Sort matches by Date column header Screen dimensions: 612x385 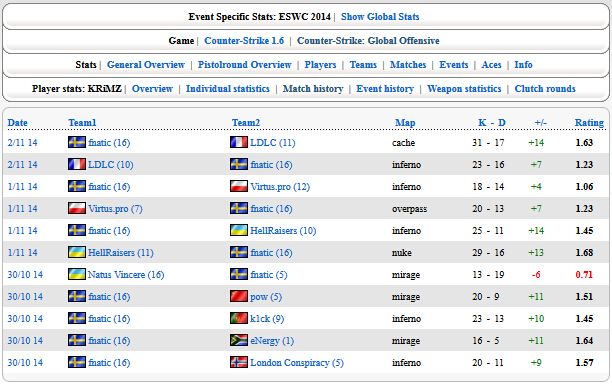tap(18, 123)
